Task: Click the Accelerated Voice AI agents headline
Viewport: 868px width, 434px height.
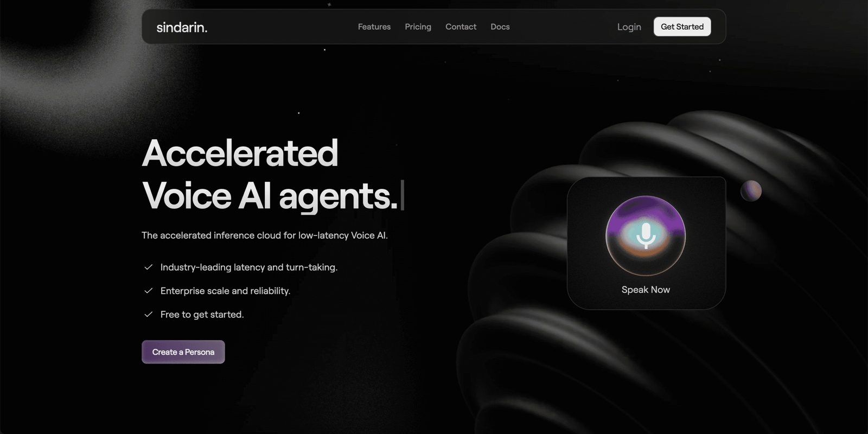Action: [x=270, y=174]
